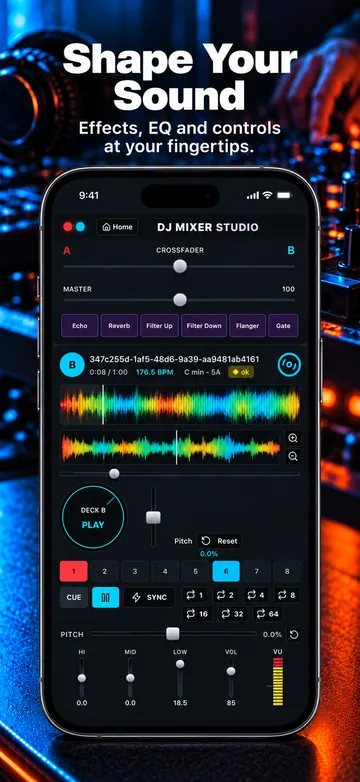This screenshot has width=360, height=782.
Task: Trigger hot cue pad 2
Action: (x=104, y=571)
